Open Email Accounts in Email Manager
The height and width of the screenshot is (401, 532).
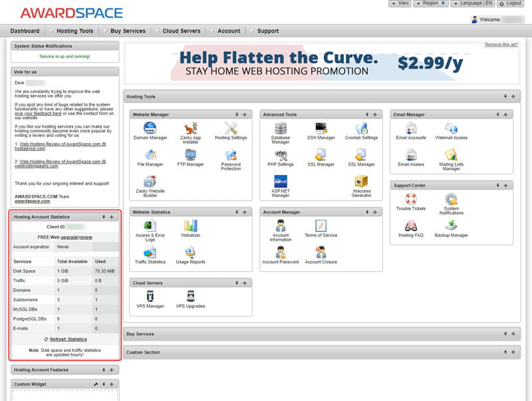pyautogui.click(x=411, y=128)
